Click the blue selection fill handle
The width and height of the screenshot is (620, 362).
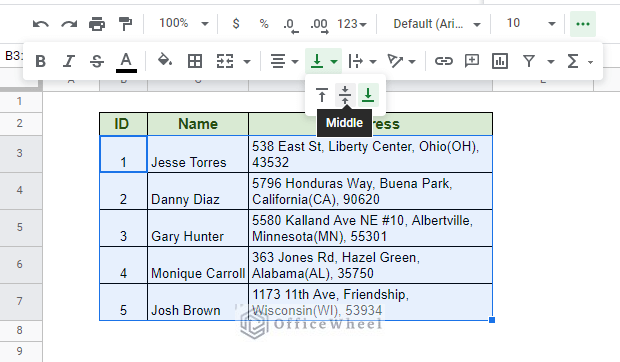tap(492, 320)
